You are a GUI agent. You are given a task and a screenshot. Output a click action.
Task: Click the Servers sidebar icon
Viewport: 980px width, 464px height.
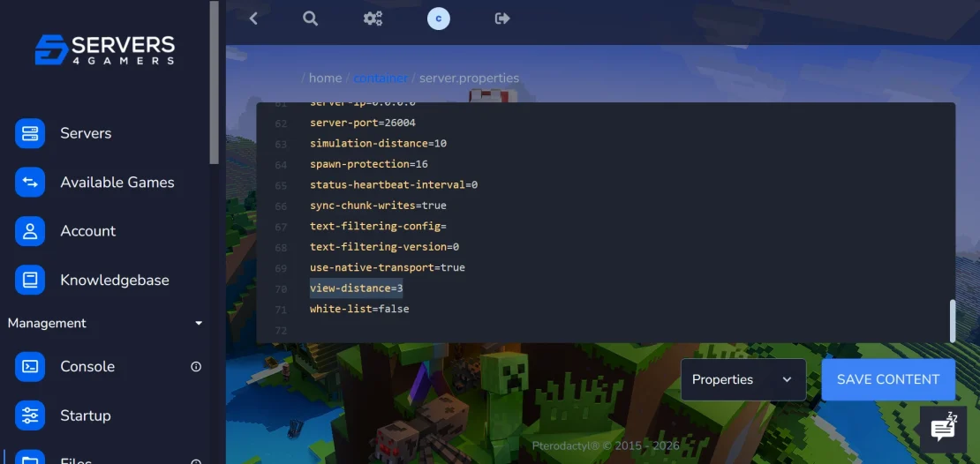click(30, 133)
